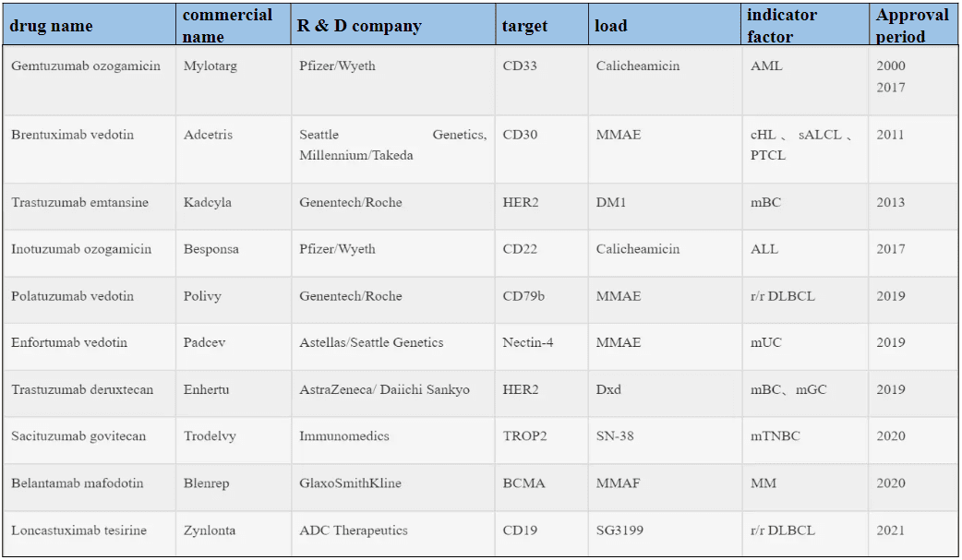Select the 'commercial name' header cell
962x560 pixels.
point(234,25)
